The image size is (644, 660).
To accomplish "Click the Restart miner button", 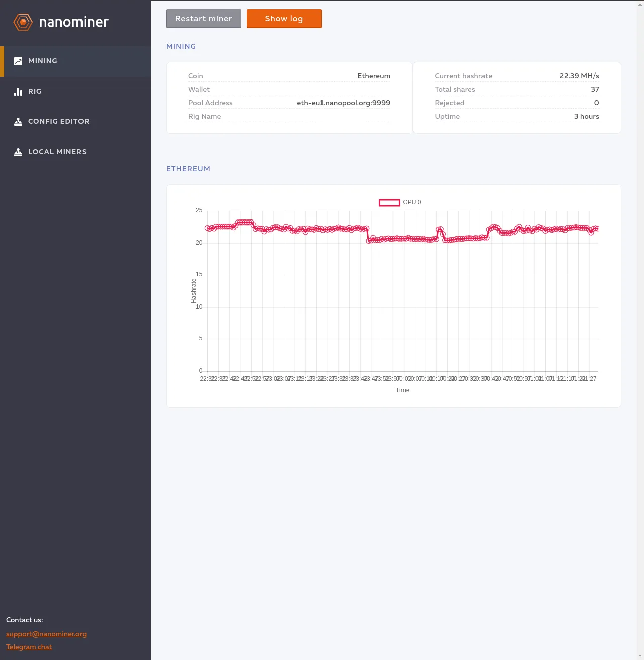I will [204, 19].
